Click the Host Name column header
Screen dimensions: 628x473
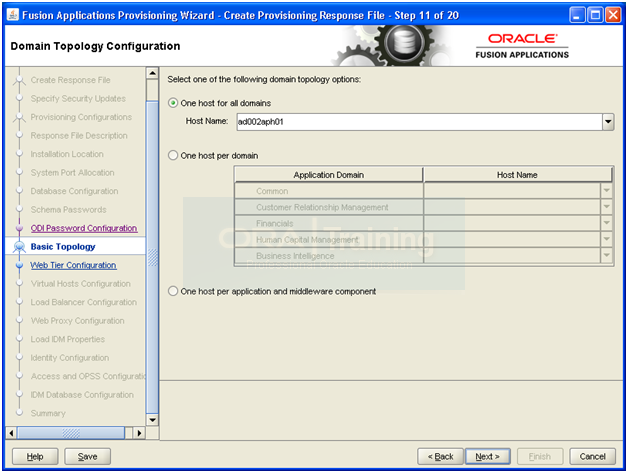click(x=517, y=175)
